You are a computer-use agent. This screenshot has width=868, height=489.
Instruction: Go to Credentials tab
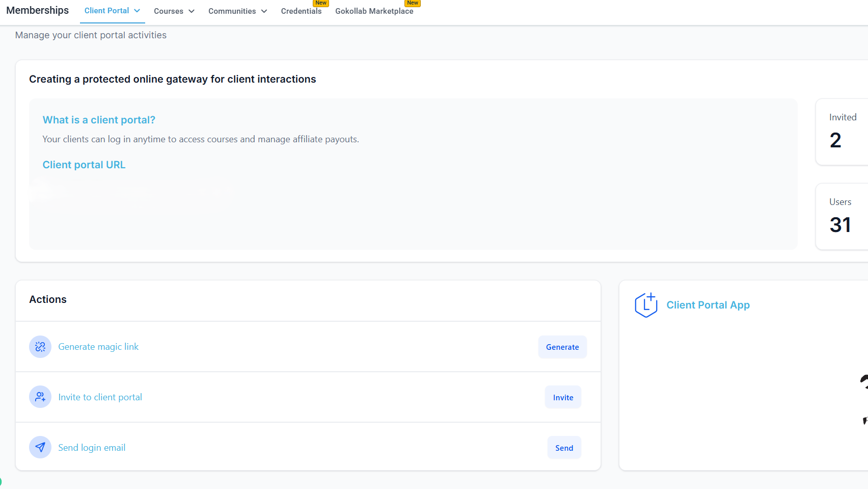(301, 11)
